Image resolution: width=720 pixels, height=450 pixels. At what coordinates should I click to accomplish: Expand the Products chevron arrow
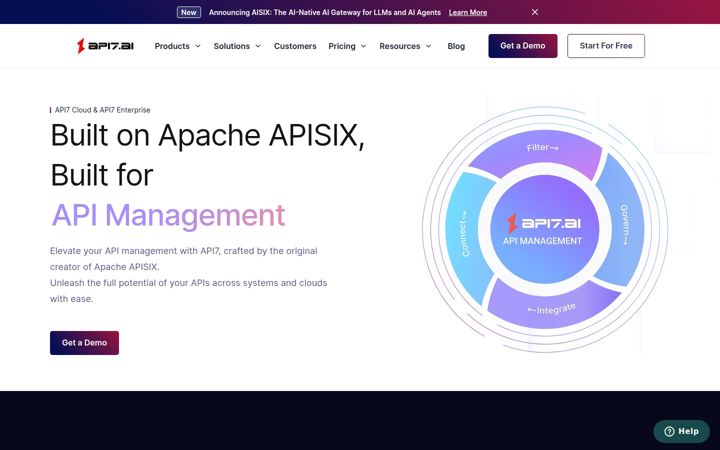(x=198, y=46)
